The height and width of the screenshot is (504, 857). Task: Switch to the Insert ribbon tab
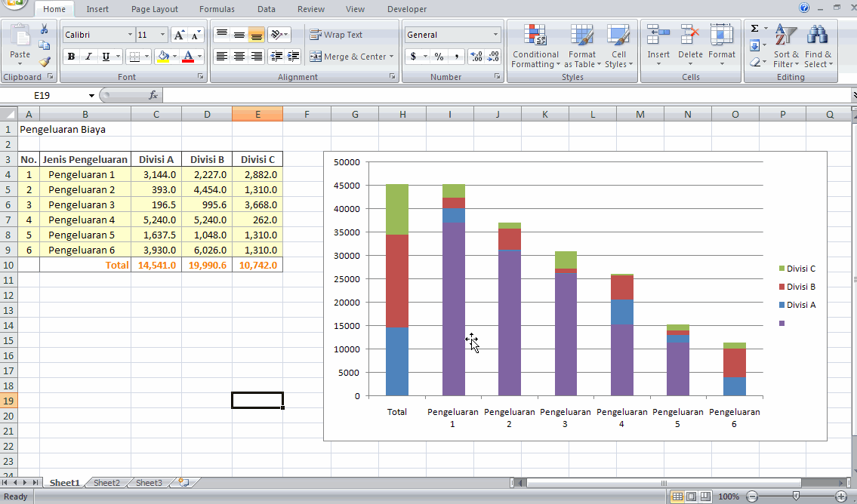pyautogui.click(x=97, y=9)
